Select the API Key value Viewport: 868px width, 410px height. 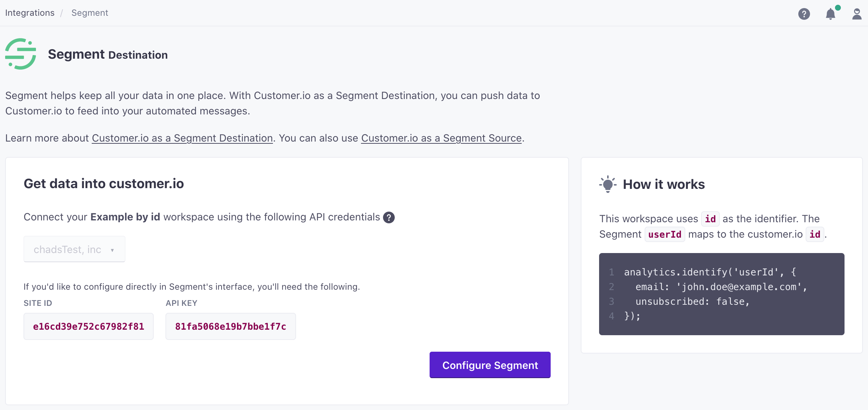pos(230,326)
